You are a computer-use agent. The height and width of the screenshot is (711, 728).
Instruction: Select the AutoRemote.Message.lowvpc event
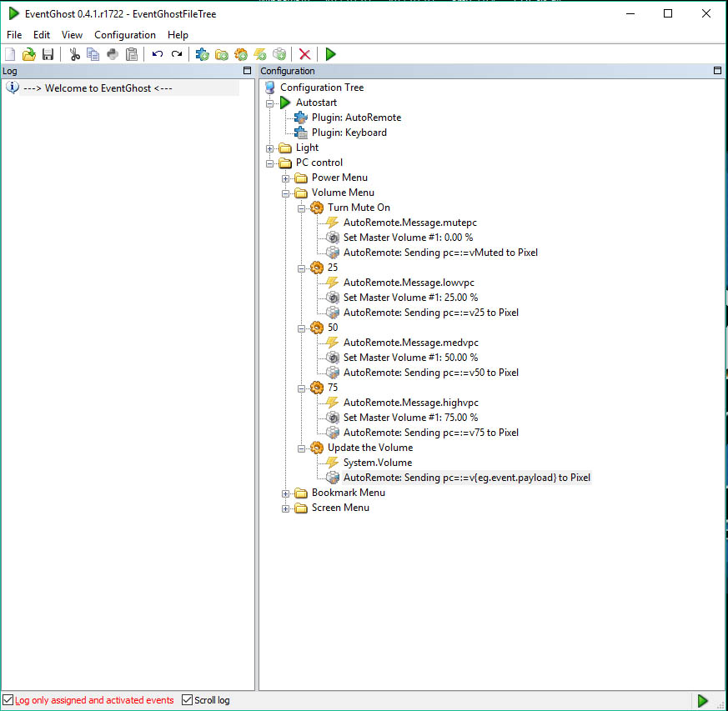(409, 283)
